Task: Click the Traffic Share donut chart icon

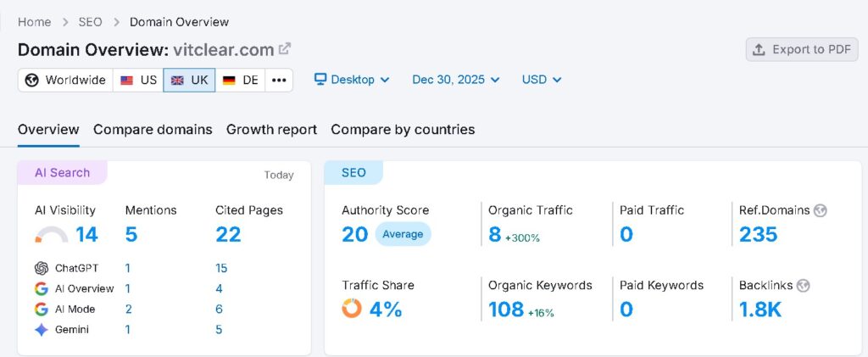Action: pyautogui.click(x=352, y=309)
